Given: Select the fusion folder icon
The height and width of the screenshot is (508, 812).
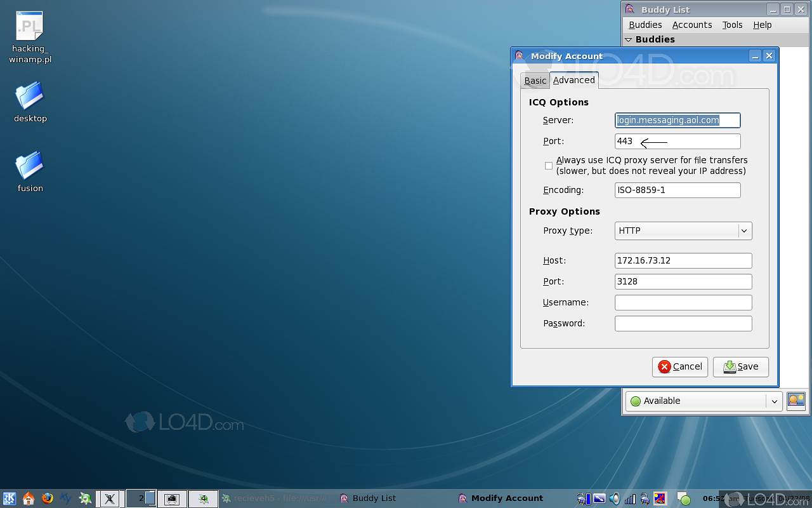Looking at the screenshot, I should point(30,171).
